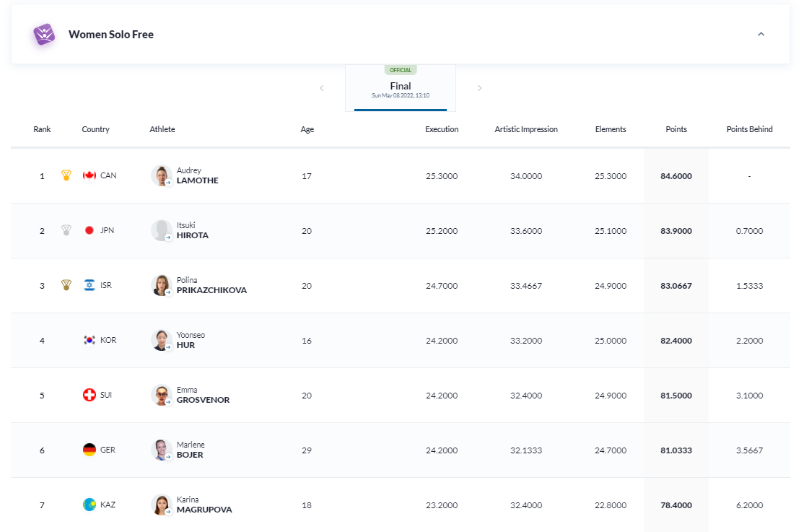Click the Kazakhstan flag icon
Image resolution: width=809 pixels, height=532 pixels.
89,505
